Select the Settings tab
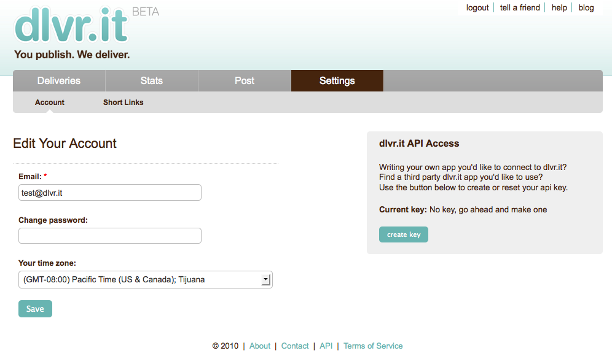612x364 pixels. tap(337, 80)
